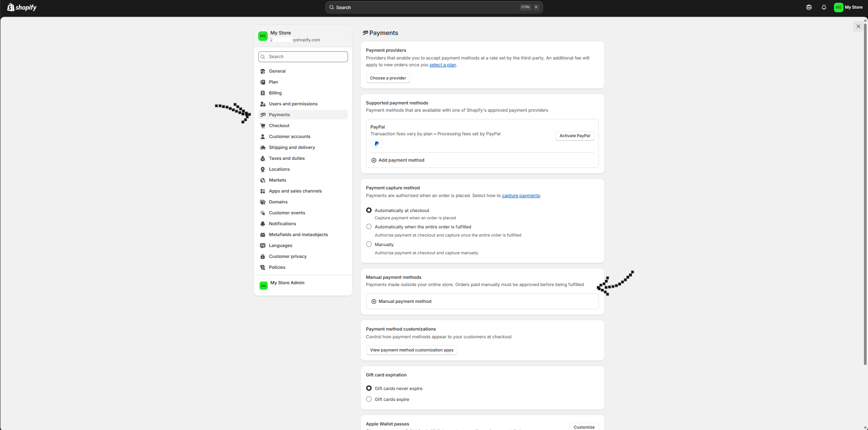Open Taxes and duties settings
The image size is (868, 430).
(303, 158)
